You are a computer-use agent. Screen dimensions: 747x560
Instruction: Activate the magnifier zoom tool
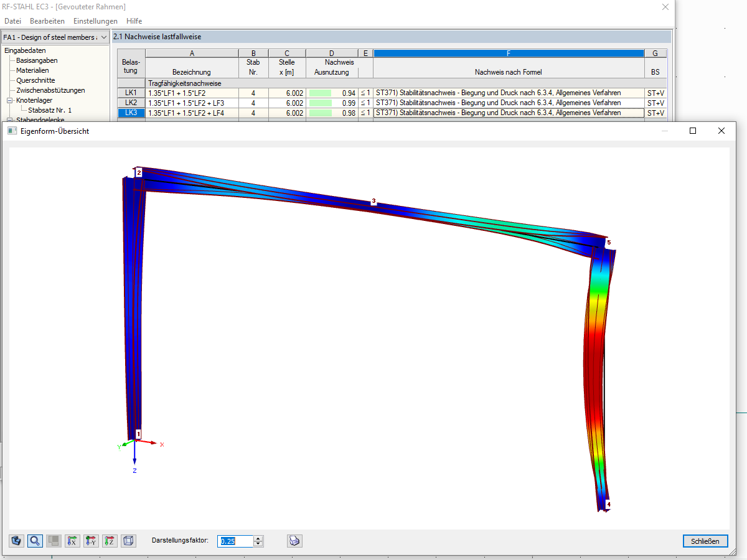35,541
